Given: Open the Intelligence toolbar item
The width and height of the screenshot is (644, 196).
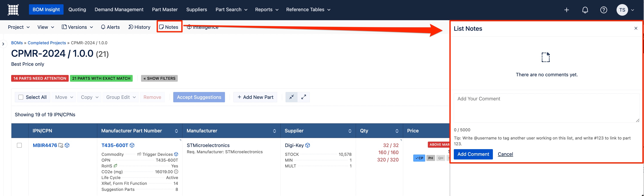Looking at the screenshot, I should click(x=203, y=27).
